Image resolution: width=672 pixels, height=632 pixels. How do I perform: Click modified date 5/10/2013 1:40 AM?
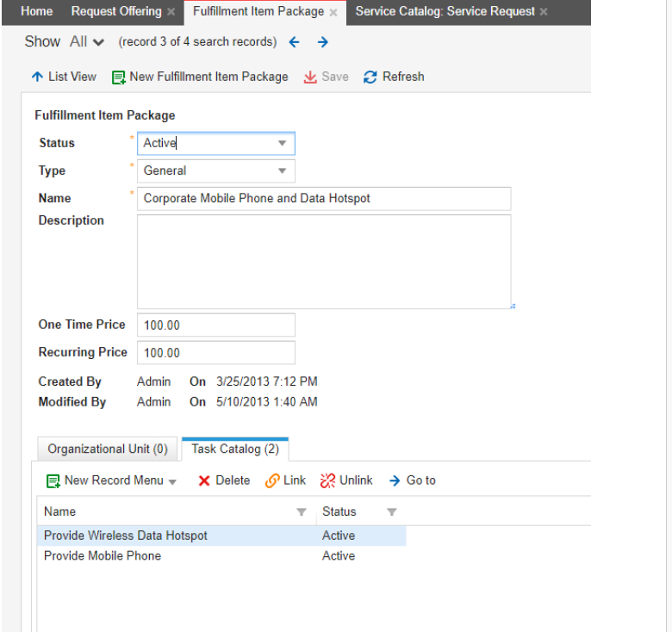(x=266, y=402)
